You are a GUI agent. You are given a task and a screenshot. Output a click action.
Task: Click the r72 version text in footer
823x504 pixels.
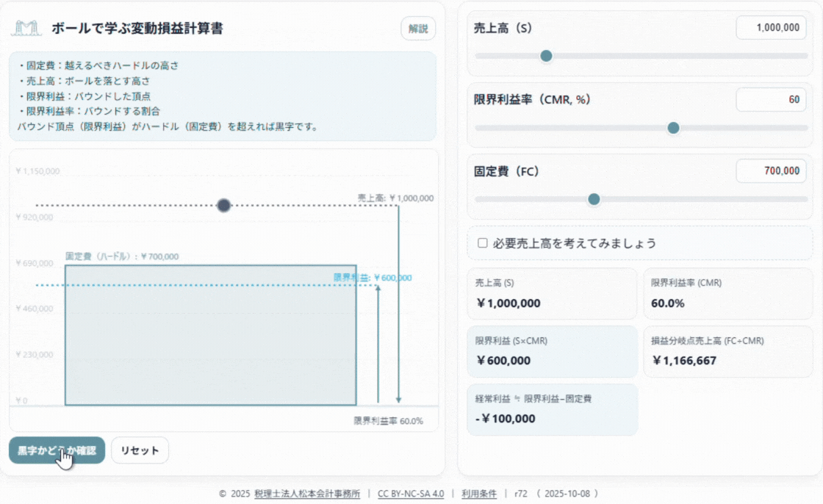tap(521, 494)
